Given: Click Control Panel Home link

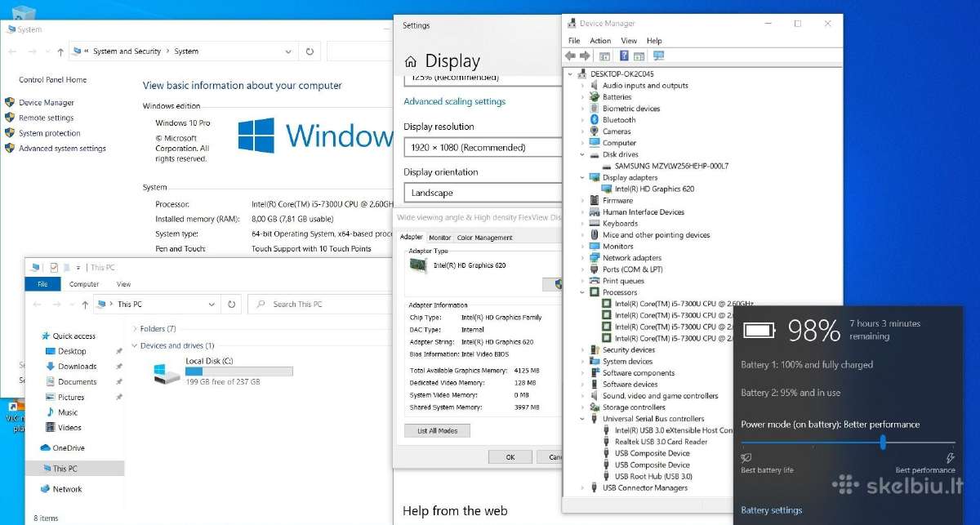Looking at the screenshot, I should coord(53,80).
